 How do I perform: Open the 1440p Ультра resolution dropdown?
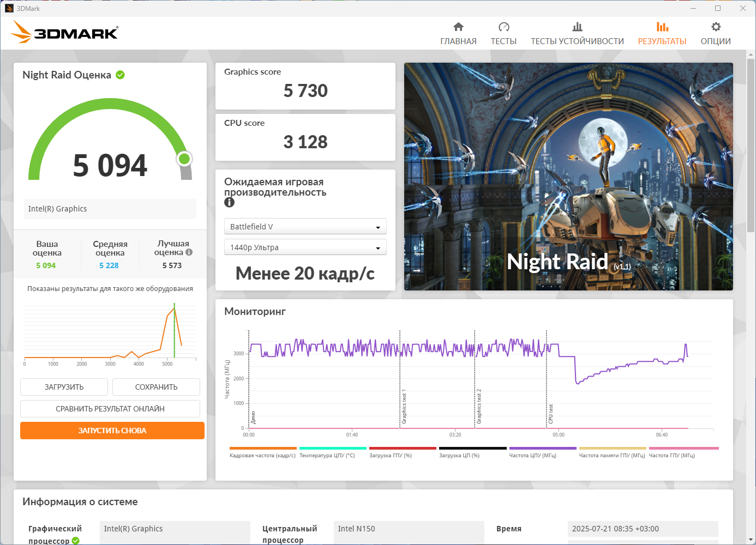coord(305,247)
